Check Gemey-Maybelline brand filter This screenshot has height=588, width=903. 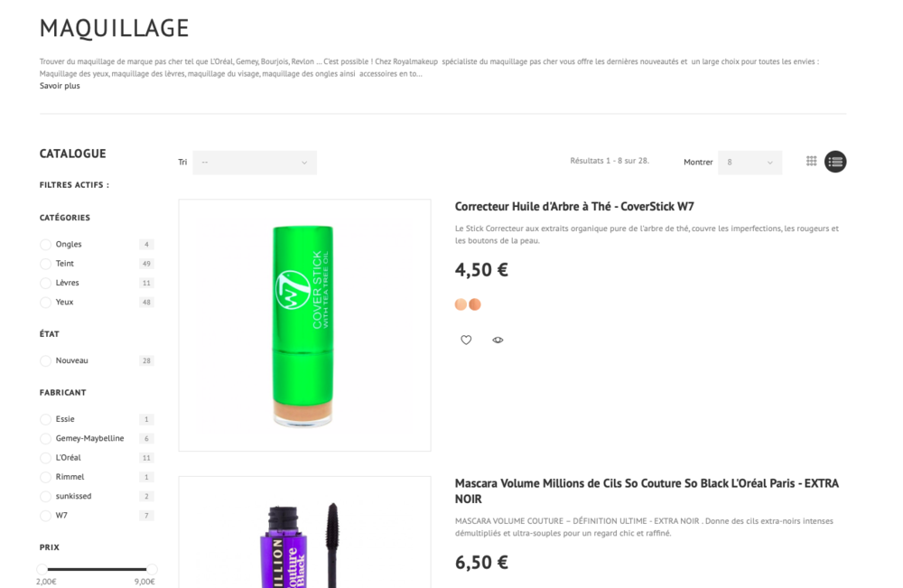[x=45, y=438]
